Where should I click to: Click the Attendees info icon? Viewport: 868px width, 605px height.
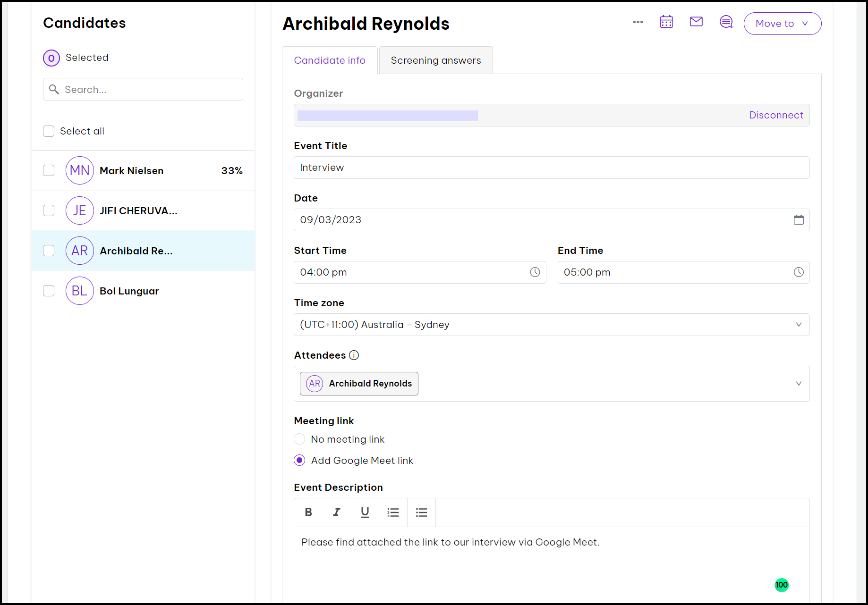[354, 355]
